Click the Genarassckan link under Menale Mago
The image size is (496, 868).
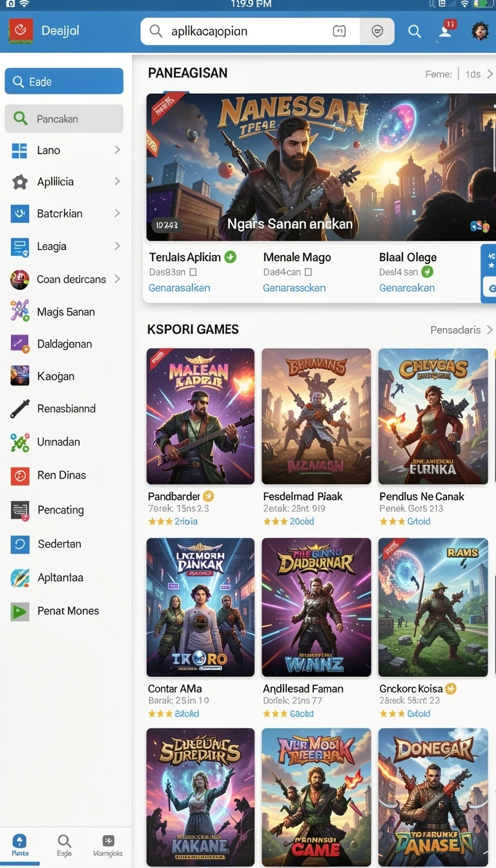(294, 288)
